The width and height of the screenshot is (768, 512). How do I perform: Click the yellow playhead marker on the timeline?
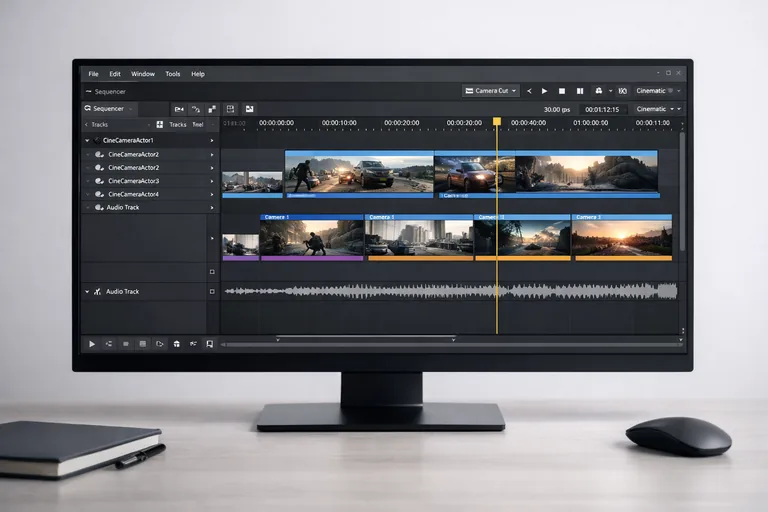point(496,122)
